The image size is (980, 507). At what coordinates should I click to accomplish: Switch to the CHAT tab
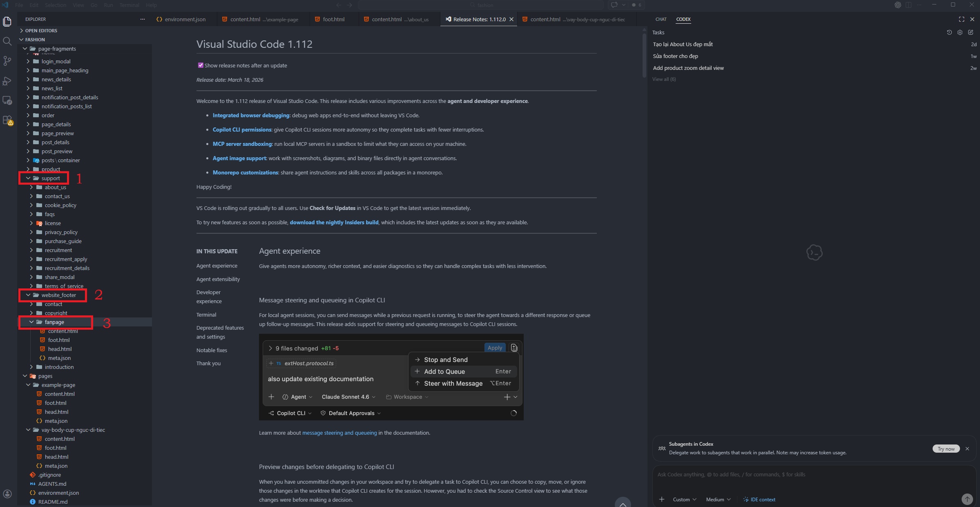[661, 19]
